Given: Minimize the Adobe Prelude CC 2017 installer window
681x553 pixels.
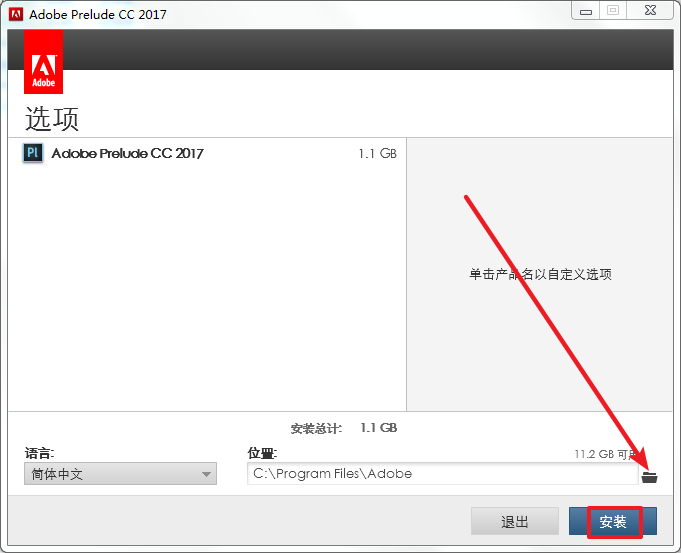Looking at the screenshot, I should click(586, 10).
